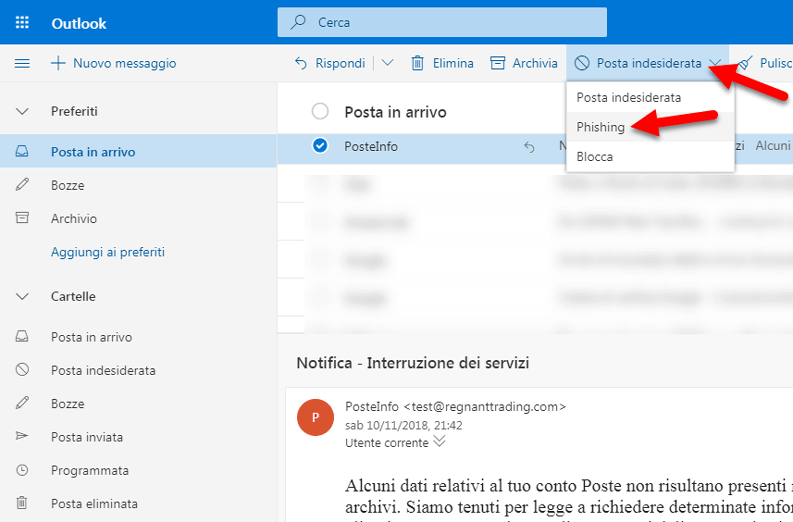This screenshot has height=522, width=793.
Task: Collapse the Cartelle section
Action: point(22,297)
